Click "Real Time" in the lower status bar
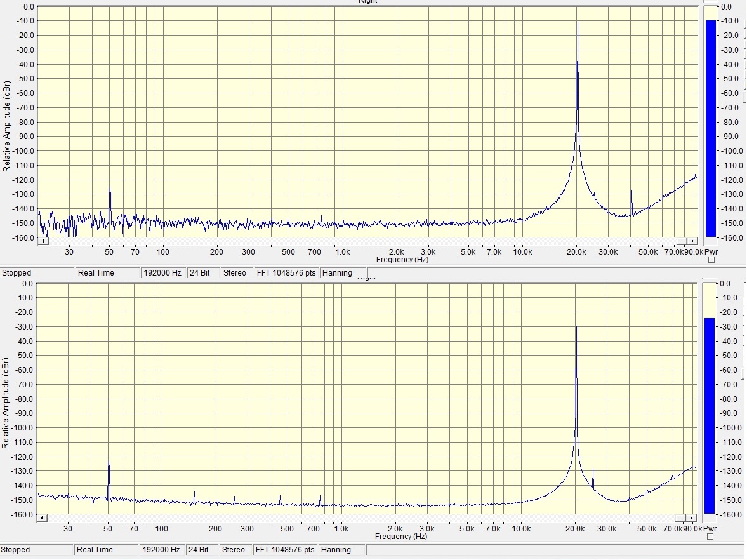Viewport: 747px width, 560px height. click(x=95, y=550)
